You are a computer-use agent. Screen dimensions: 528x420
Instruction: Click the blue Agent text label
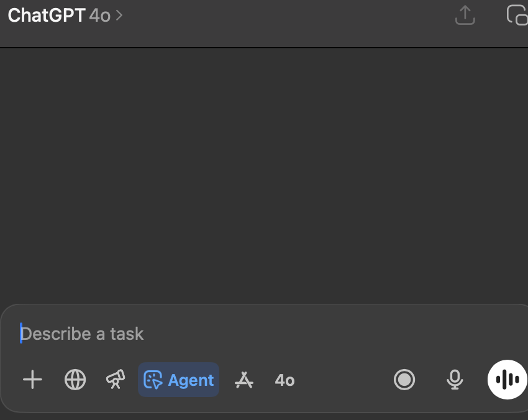191,380
